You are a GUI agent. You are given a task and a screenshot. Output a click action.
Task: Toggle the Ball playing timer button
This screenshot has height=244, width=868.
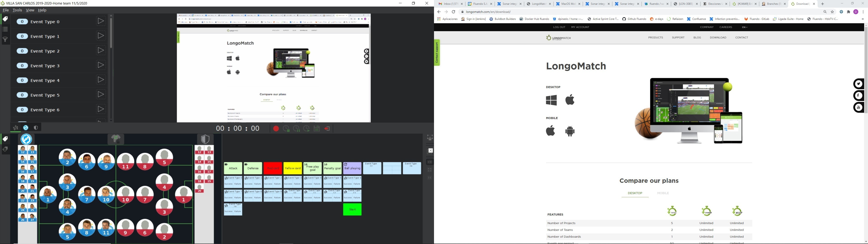coord(352,168)
